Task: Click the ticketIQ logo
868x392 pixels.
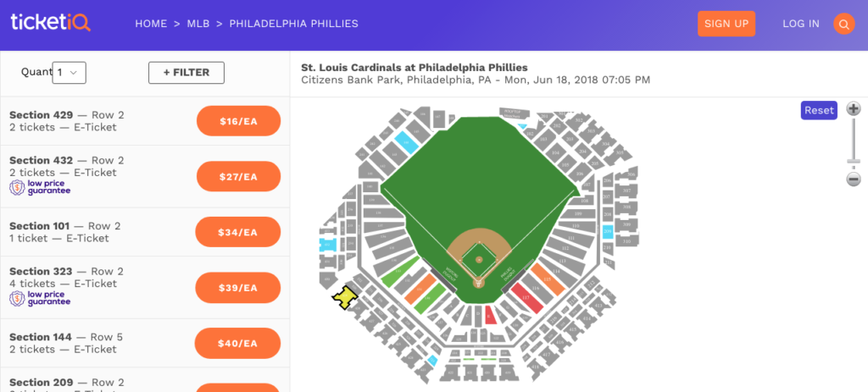Action: pyautogui.click(x=50, y=23)
